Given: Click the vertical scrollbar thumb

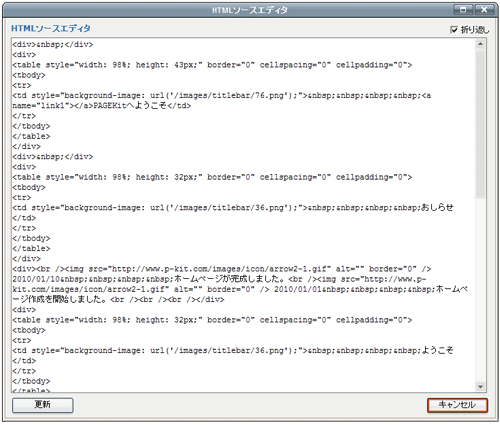Looking at the screenshot, I should 480,124.
